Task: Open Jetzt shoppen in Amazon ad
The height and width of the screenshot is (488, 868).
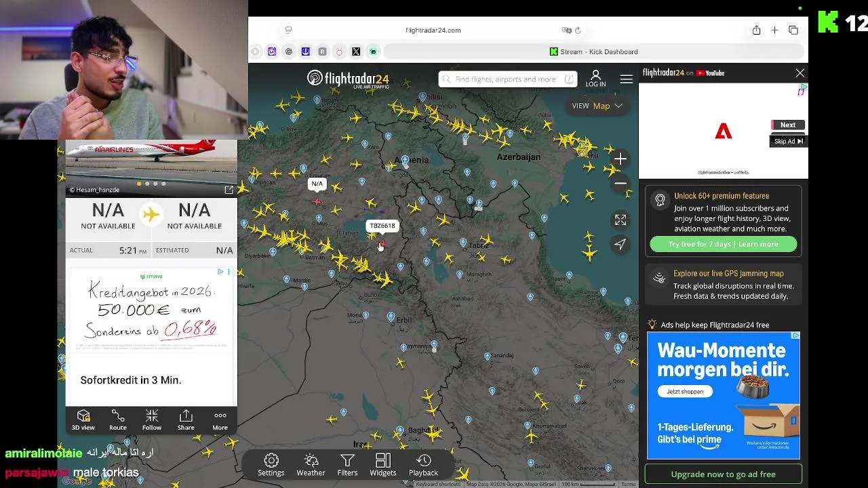Action: click(685, 392)
